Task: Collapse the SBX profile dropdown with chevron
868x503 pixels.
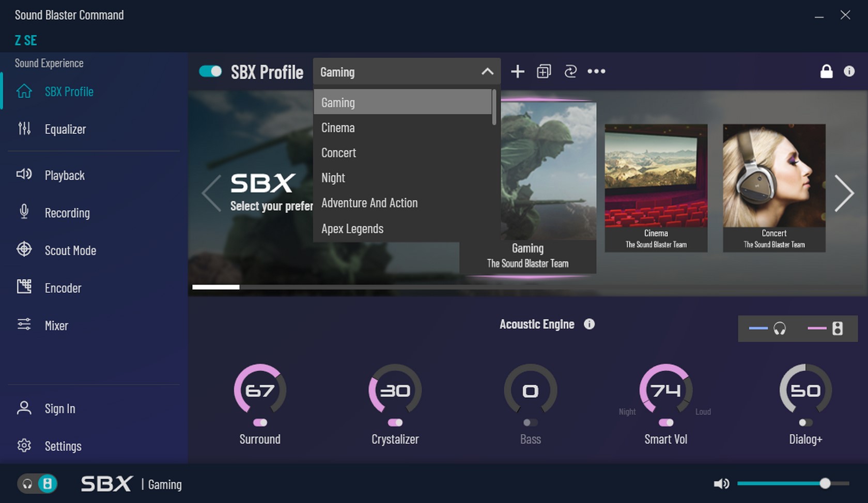Action: [487, 72]
